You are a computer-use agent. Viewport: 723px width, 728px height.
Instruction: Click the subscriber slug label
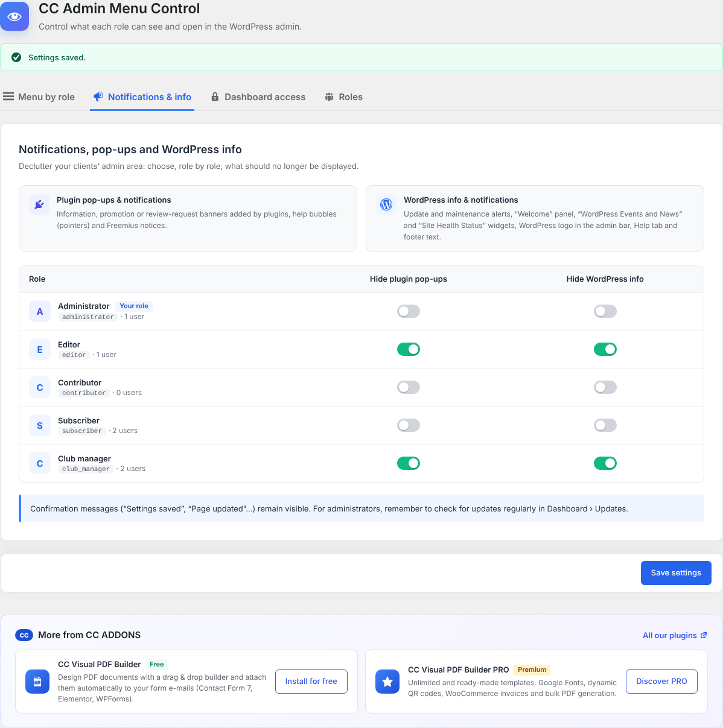point(82,431)
